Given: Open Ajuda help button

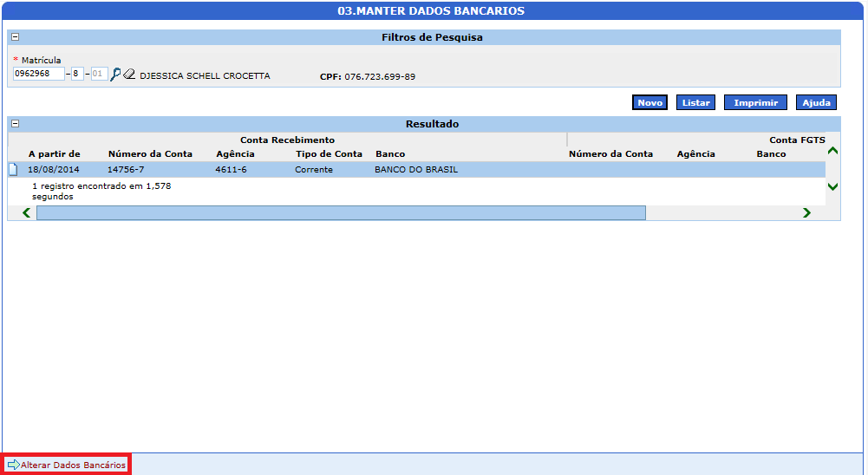Looking at the screenshot, I should tap(816, 102).
